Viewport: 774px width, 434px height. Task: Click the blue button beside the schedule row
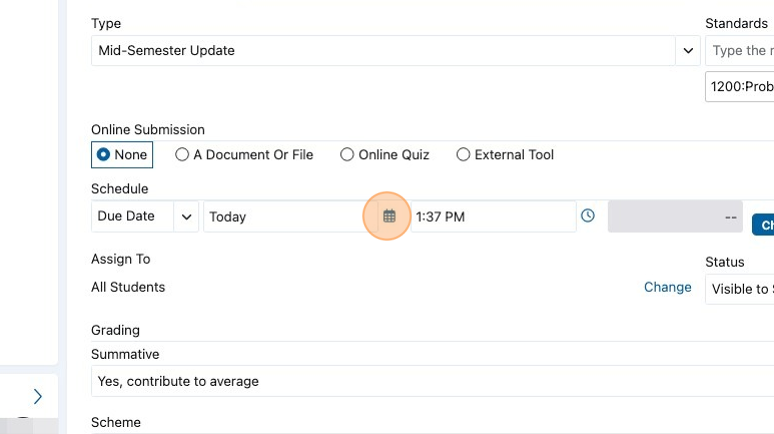pyautogui.click(x=763, y=225)
